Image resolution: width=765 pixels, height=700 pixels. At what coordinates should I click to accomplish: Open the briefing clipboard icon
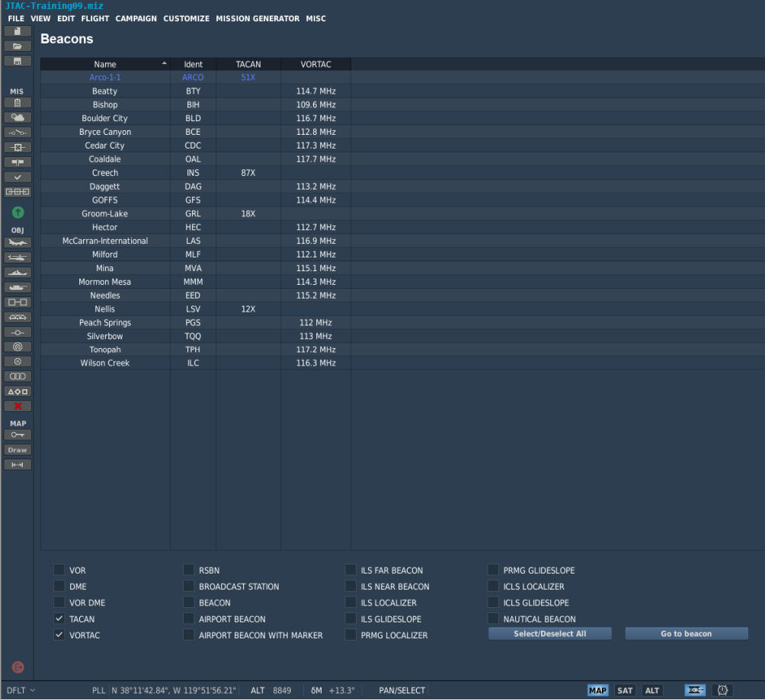coord(18,103)
